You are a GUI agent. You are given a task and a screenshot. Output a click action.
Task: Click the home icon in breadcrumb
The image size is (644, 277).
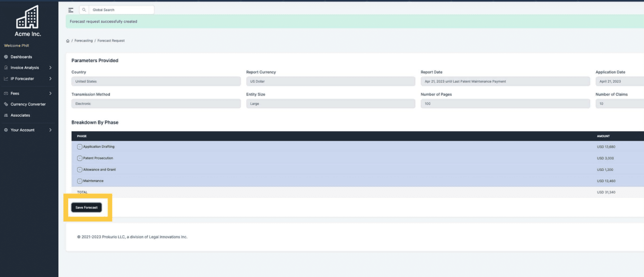point(68,41)
